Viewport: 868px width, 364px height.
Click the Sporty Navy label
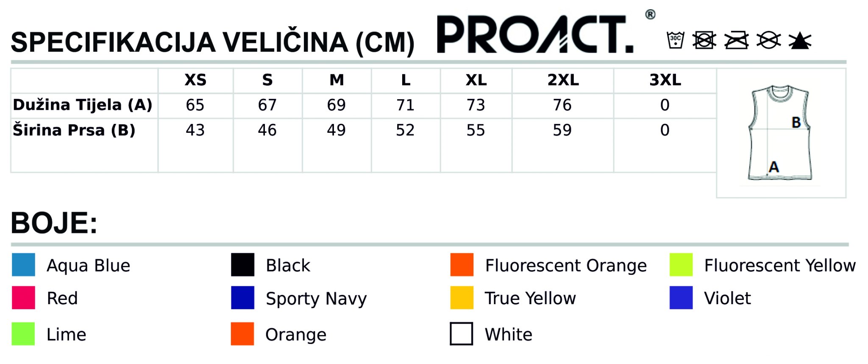[x=316, y=299]
